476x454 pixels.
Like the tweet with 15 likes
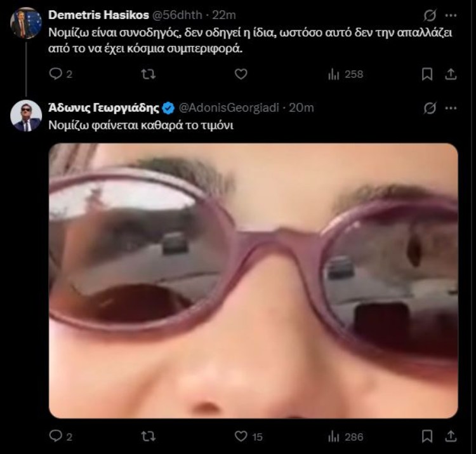click(x=248, y=437)
